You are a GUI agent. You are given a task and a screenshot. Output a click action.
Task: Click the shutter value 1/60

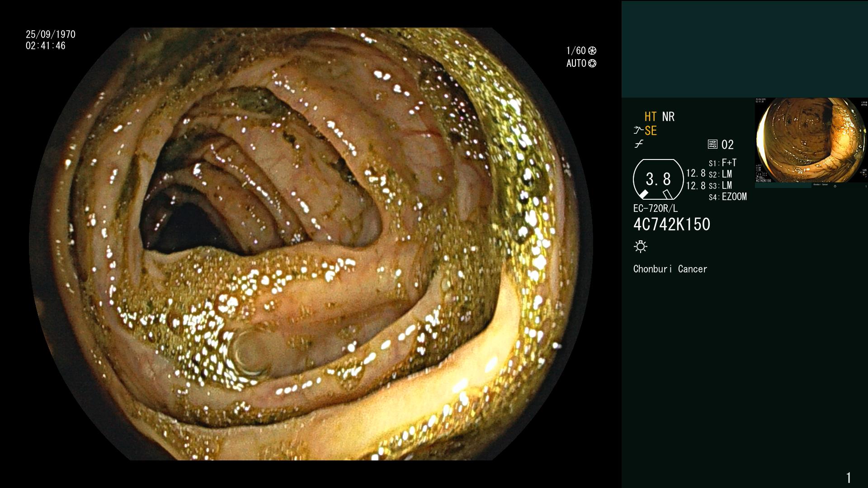pyautogui.click(x=576, y=51)
